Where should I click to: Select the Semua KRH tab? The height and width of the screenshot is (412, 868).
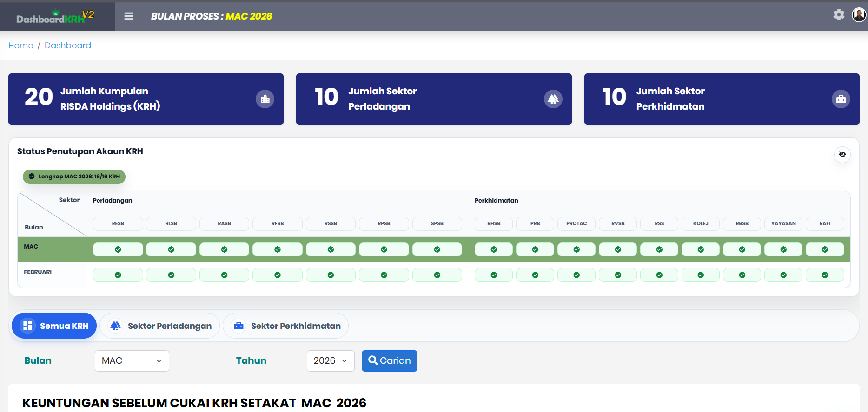click(54, 326)
